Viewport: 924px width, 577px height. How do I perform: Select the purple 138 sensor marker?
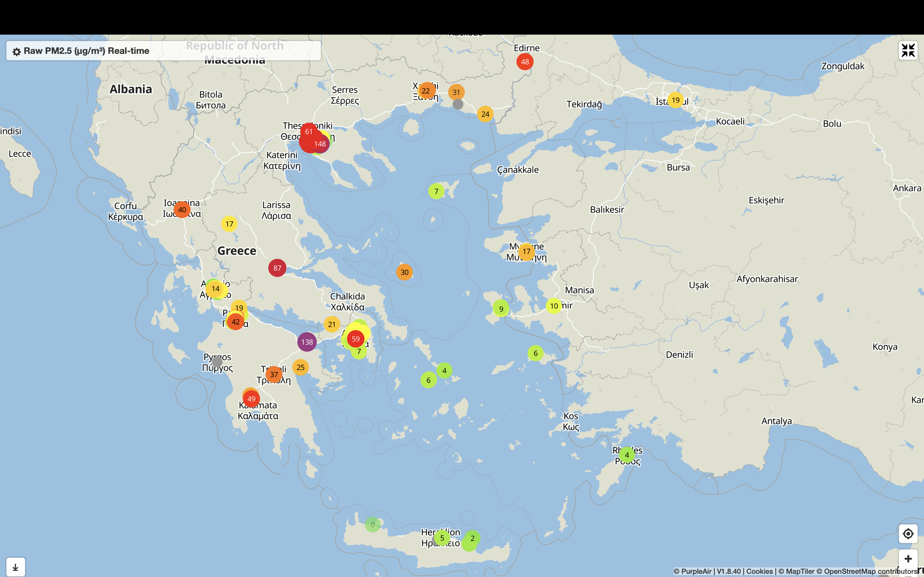[x=307, y=342]
